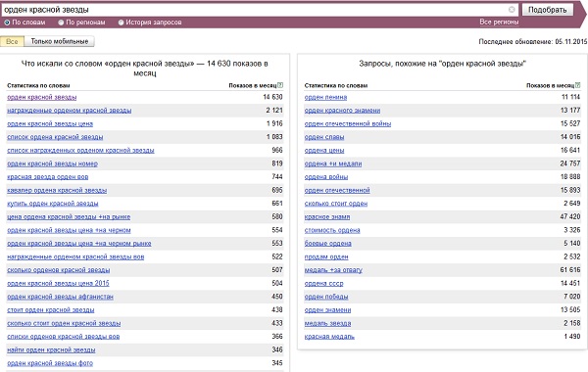Viewport: 588px width, 372px height.
Task: Open 'награжденные орденом красной звезды вов' link
Action: [x=75, y=257]
